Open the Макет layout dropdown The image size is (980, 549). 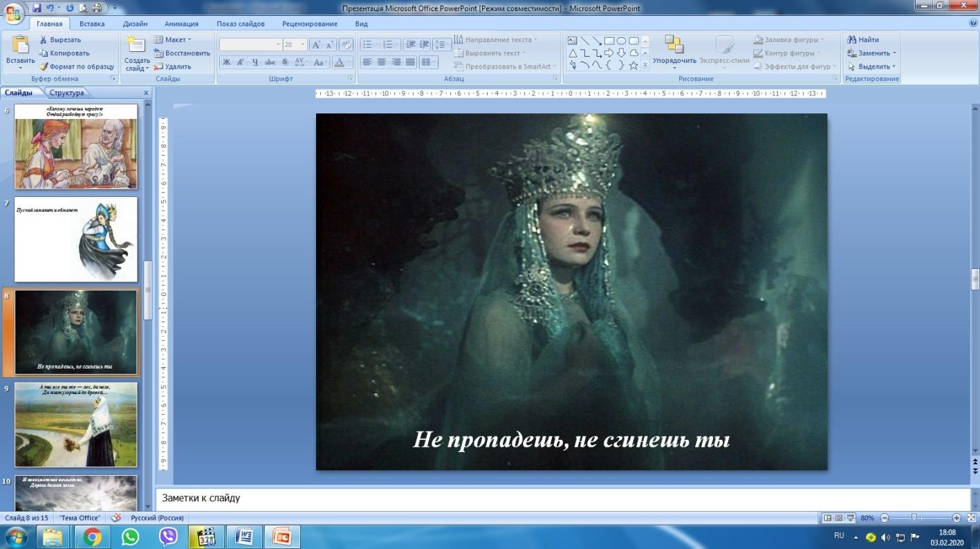click(172, 39)
